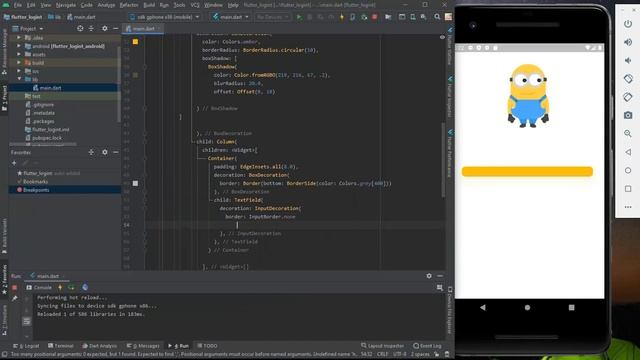Decrease emulator volume
The width and height of the screenshot is (640, 360).
click(x=628, y=60)
